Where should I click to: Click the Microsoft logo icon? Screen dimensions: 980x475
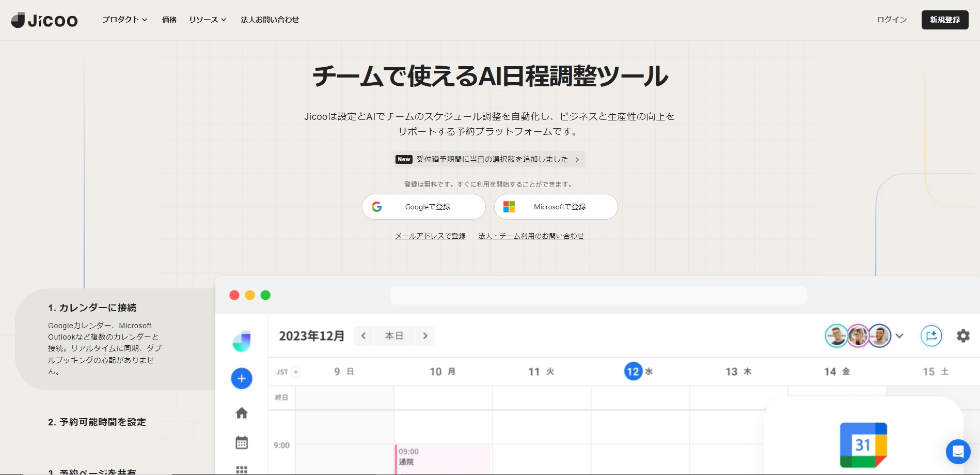click(x=509, y=207)
